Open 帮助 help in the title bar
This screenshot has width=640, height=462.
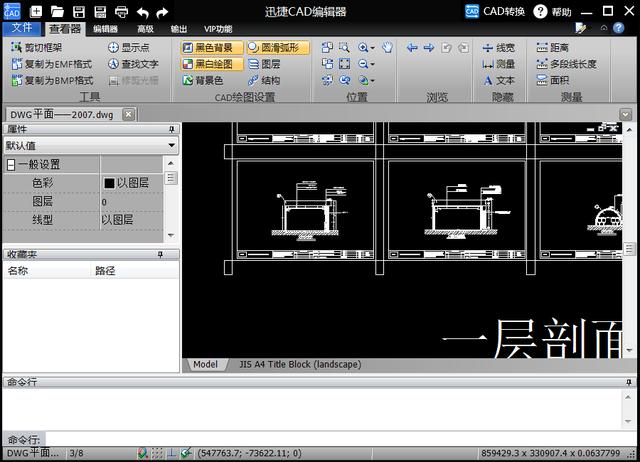pos(552,11)
